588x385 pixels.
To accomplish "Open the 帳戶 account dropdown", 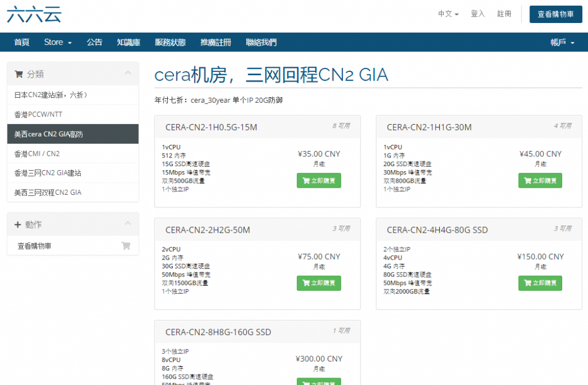I will (562, 42).
